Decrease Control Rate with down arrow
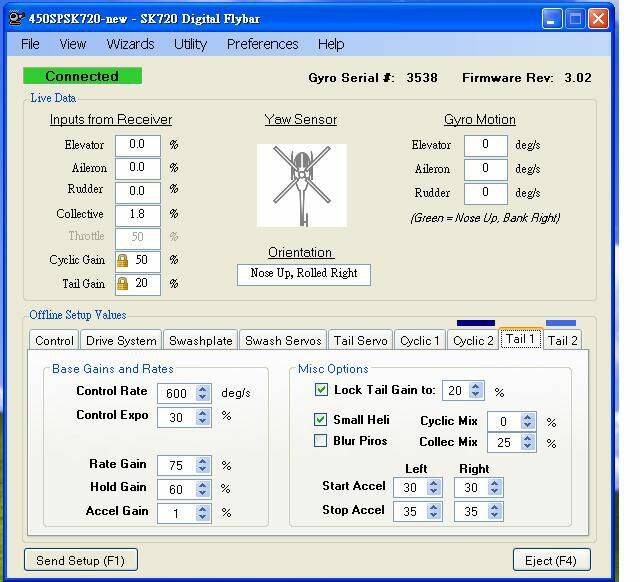 [x=203, y=398]
